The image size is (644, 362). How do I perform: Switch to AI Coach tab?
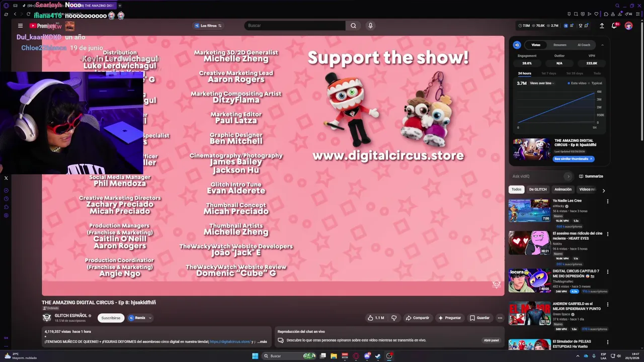point(584,45)
